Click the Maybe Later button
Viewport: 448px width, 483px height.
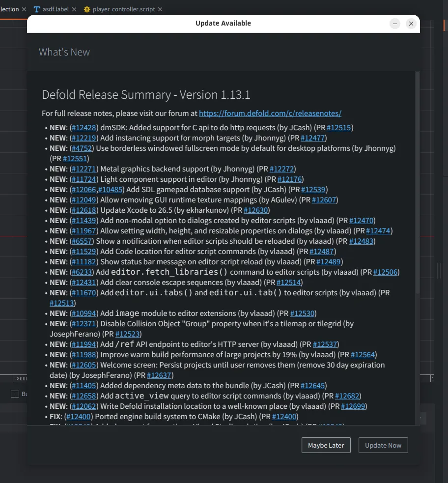pos(326,445)
